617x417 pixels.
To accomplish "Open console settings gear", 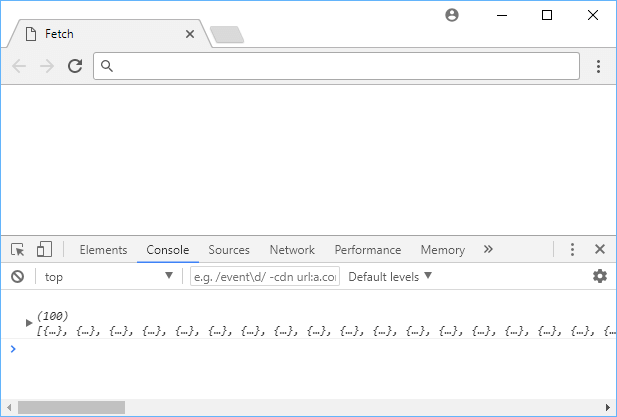I will point(600,276).
